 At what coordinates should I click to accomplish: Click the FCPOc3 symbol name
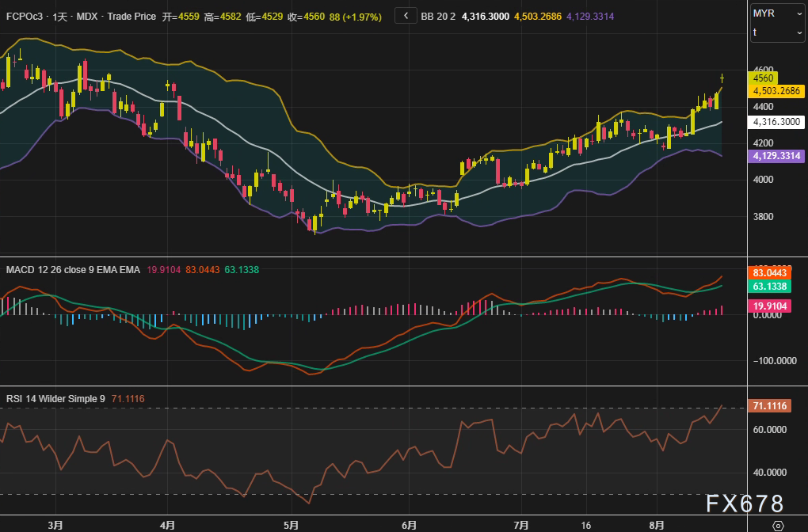pyautogui.click(x=24, y=17)
